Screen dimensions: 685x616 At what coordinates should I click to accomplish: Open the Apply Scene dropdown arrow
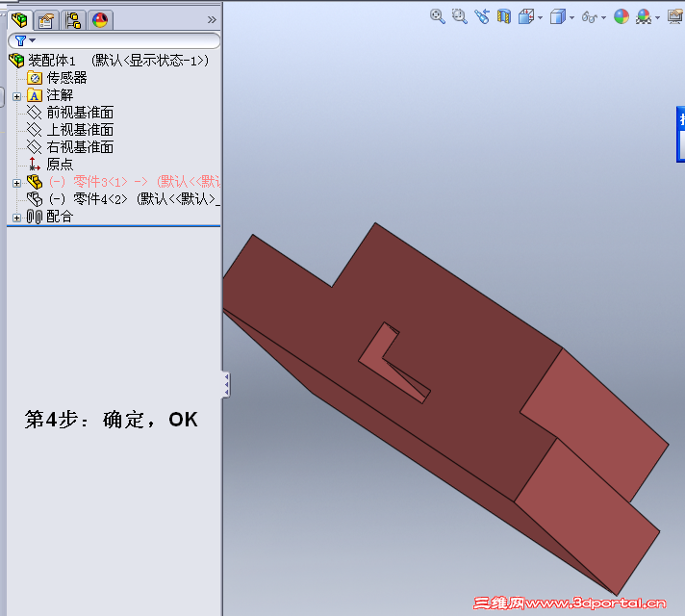(x=657, y=18)
